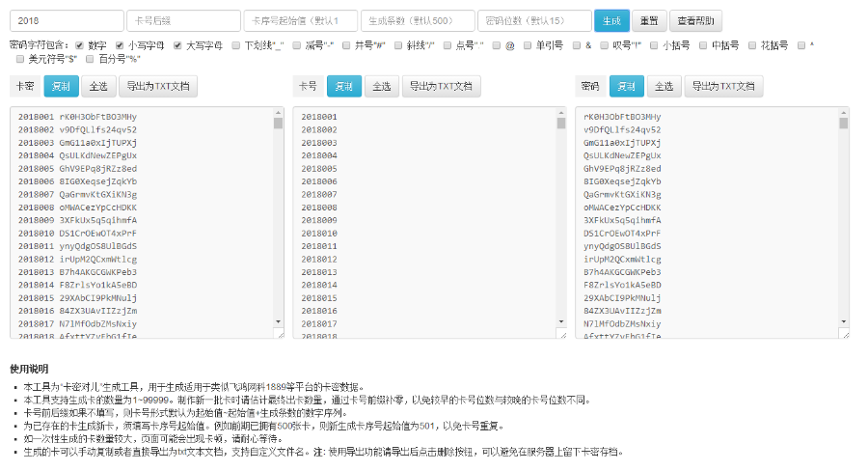
Task: Enable the 百分号 percent sign checkbox
Action: (x=90, y=59)
